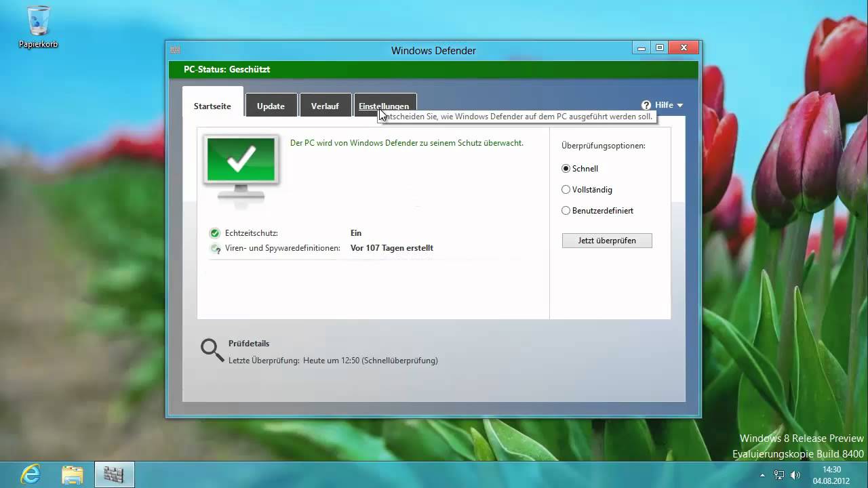The image size is (868, 488).
Task: Expand the Hilfe dropdown arrow
Action: tap(679, 105)
